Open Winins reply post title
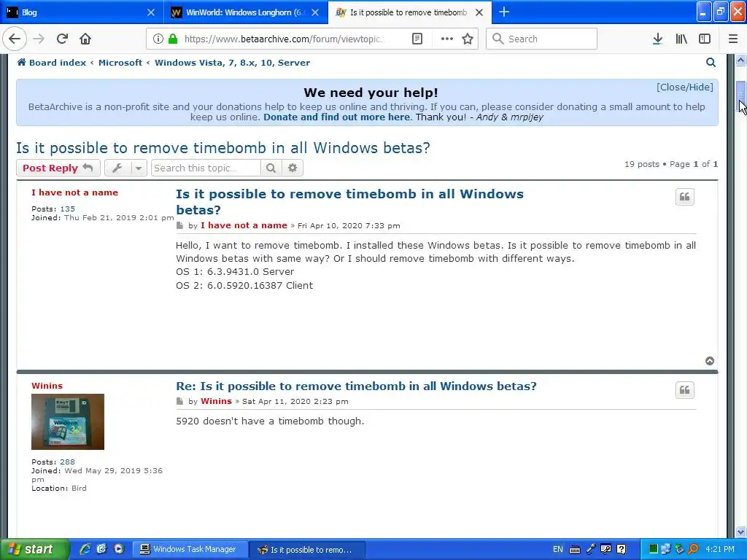 [x=356, y=386]
